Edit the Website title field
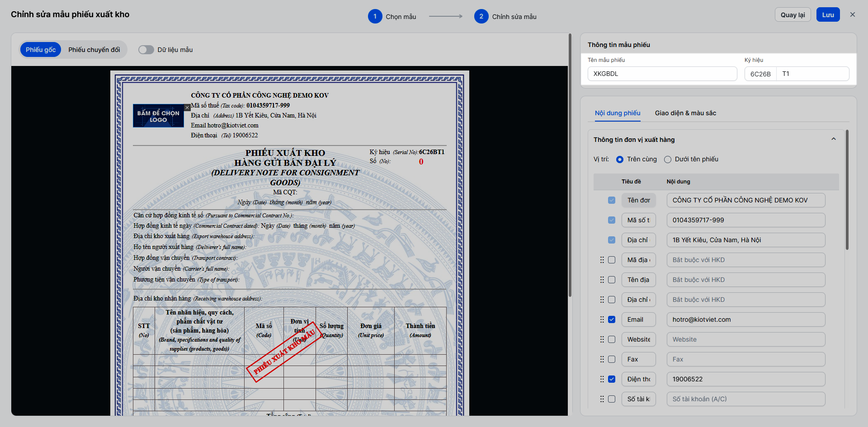This screenshot has height=427, width=868. [638, 339]
